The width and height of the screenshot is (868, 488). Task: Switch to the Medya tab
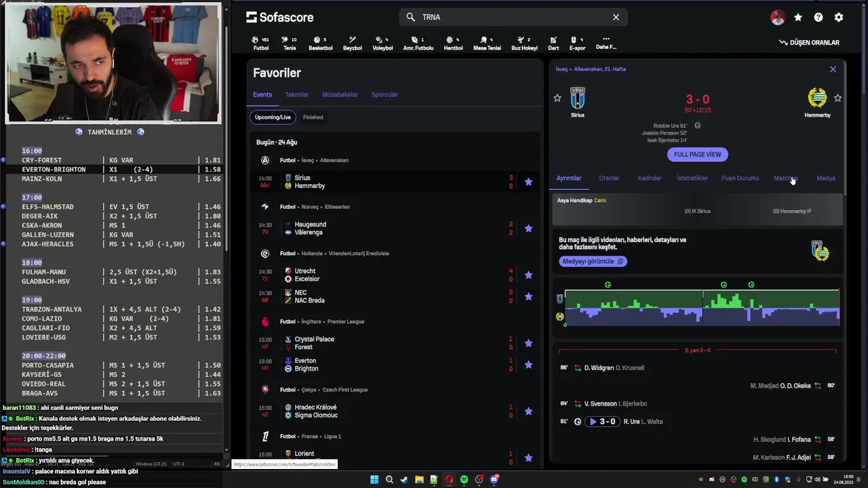pyautogui.click(x=826, y=178)
